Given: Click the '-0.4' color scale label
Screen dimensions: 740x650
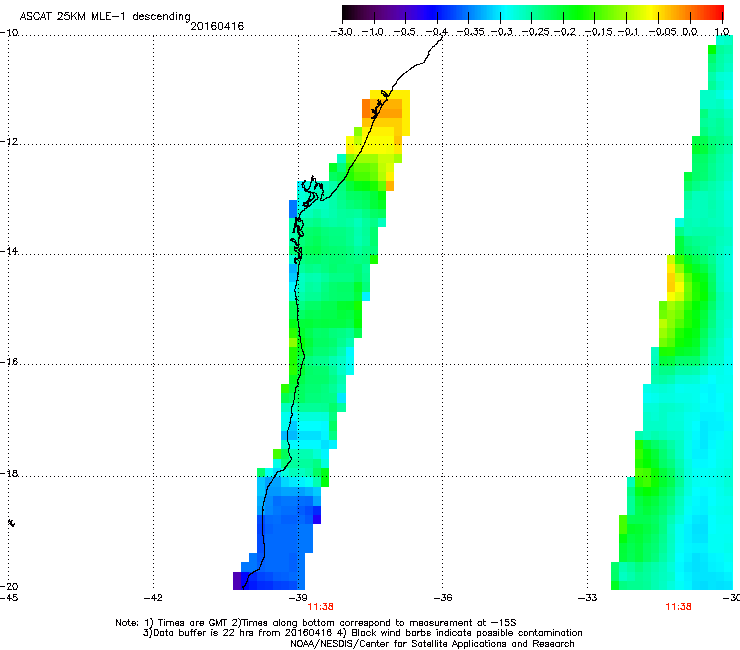Looking at the screenshot, I should pos(437,32).
